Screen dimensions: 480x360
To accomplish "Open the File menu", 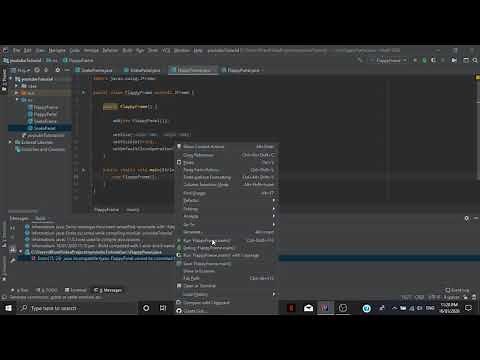I will pyautogui.click(x=16, y=50).
